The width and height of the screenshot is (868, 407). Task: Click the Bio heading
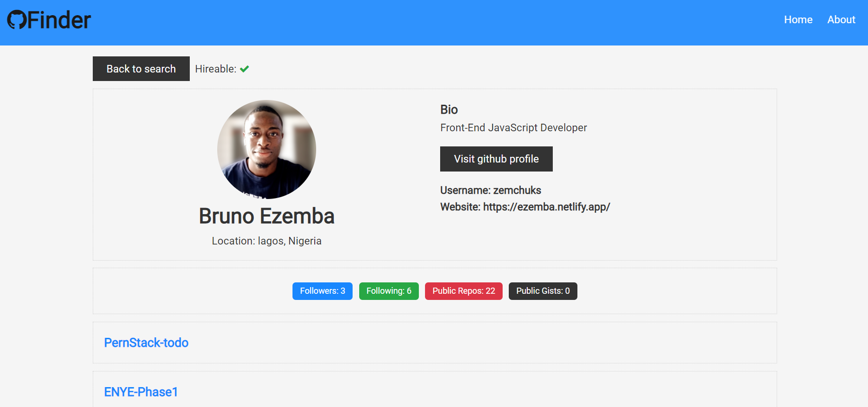coord(449,110)
